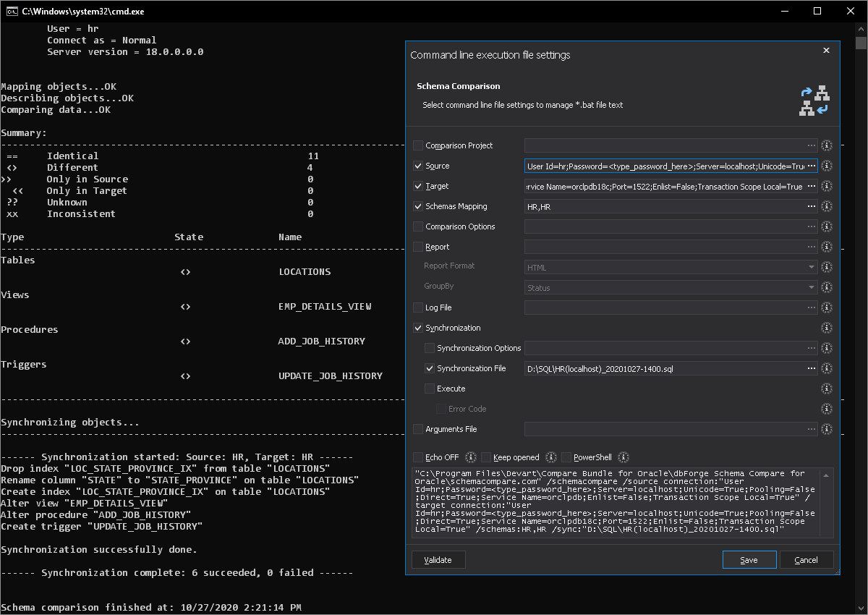Click "Synchronization successfully done." line
Image resolution: width=868 pixels, height=615 pixels.
point(99,550)
